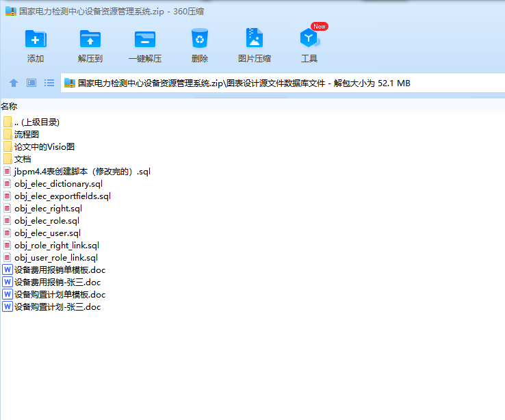Select obj_role_right_link.sql file
The height and width of the screenshot is (420, 505).
coord(51,246)
